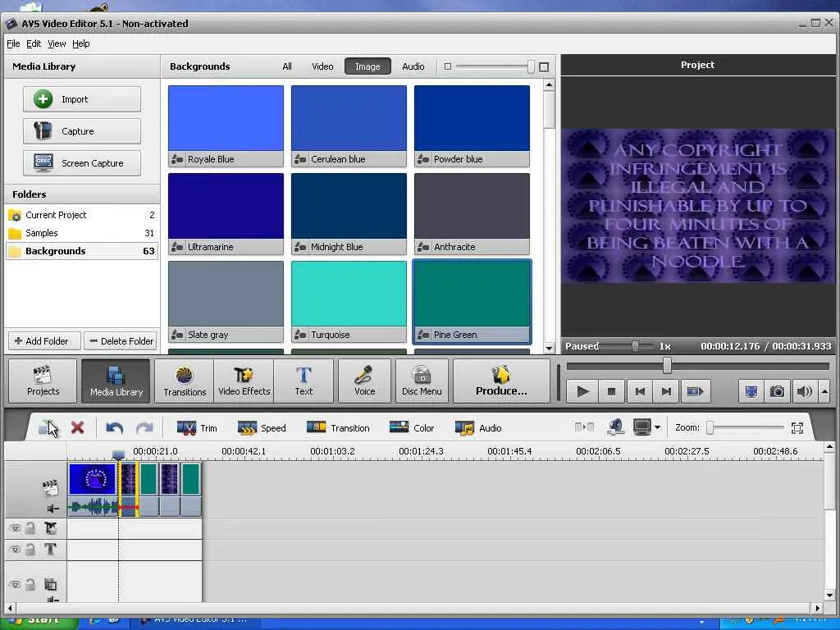
Task: Click the Trim tool in timeline toolbar
Action: (x=197, y=428)
